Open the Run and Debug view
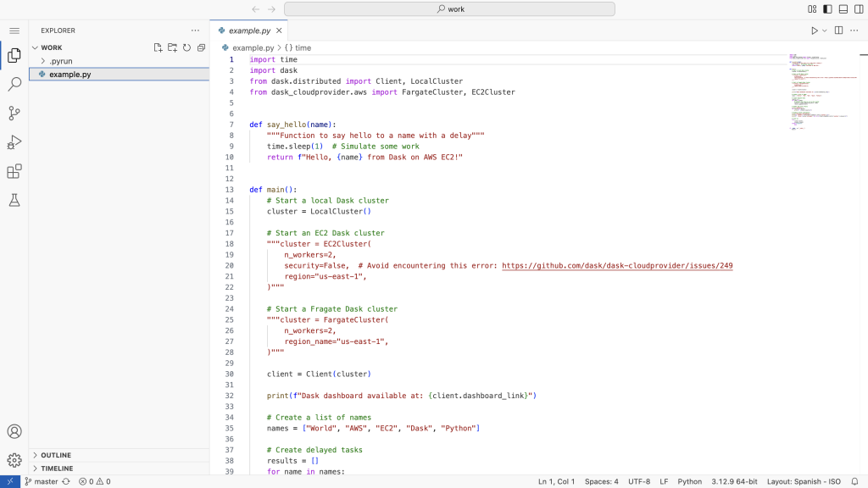This screenshot has width=868, height=488. click(x=14, y=142)
